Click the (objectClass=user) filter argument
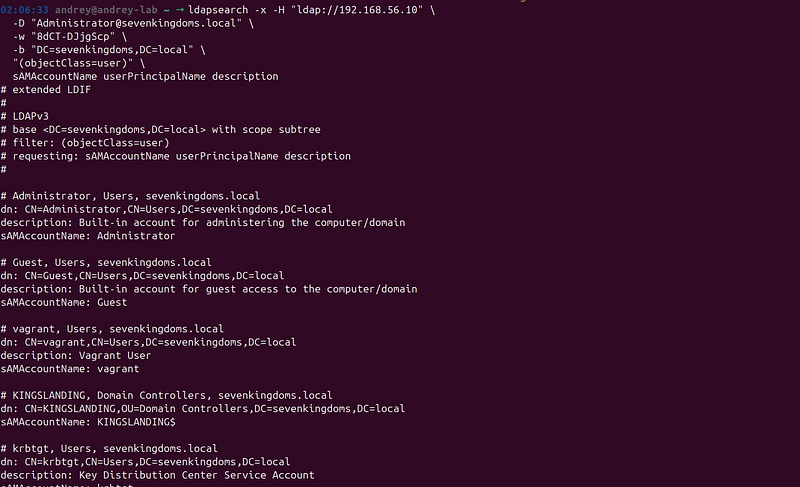Image resolution: width=800 pixels, height=487 pixels. (72, 63)
